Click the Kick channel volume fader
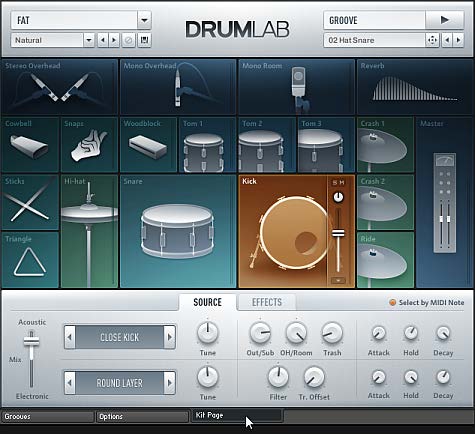 [x=338, y=233]
